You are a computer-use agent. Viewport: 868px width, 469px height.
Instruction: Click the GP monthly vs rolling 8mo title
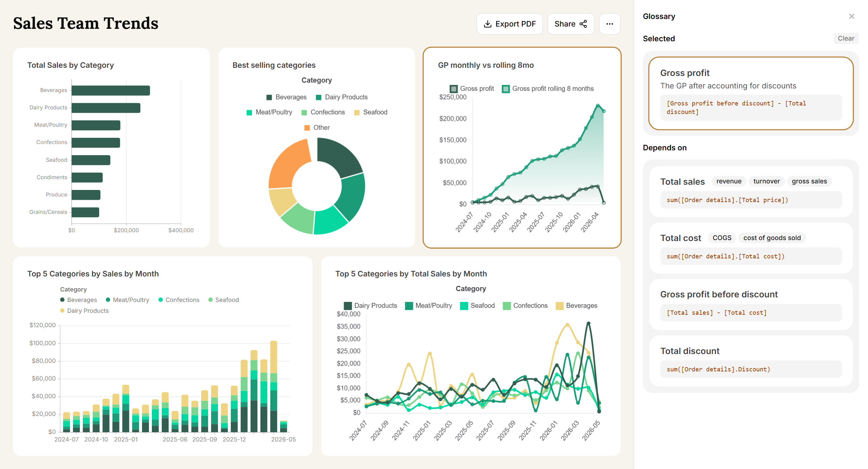point(486,65)
